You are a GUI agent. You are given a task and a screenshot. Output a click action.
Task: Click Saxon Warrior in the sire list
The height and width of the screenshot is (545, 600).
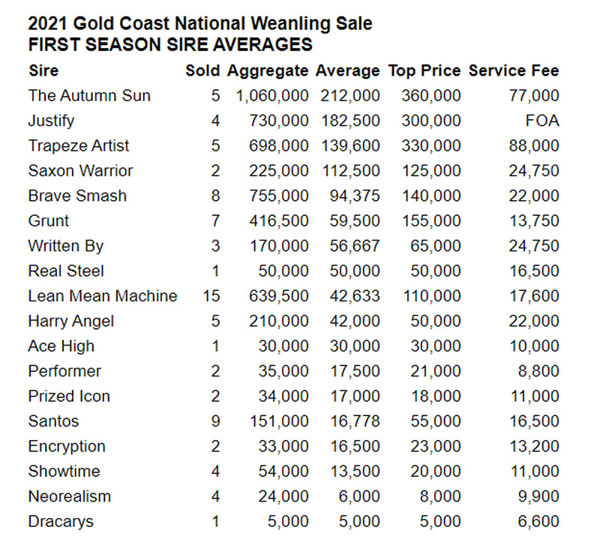click(81, 171)
